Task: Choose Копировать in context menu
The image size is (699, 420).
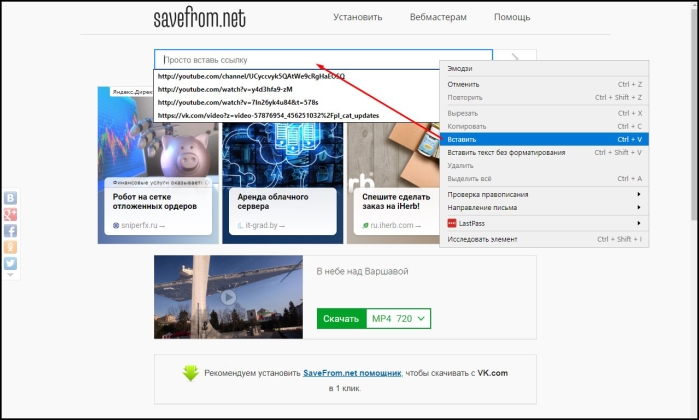Action: (x=544, y=126)
